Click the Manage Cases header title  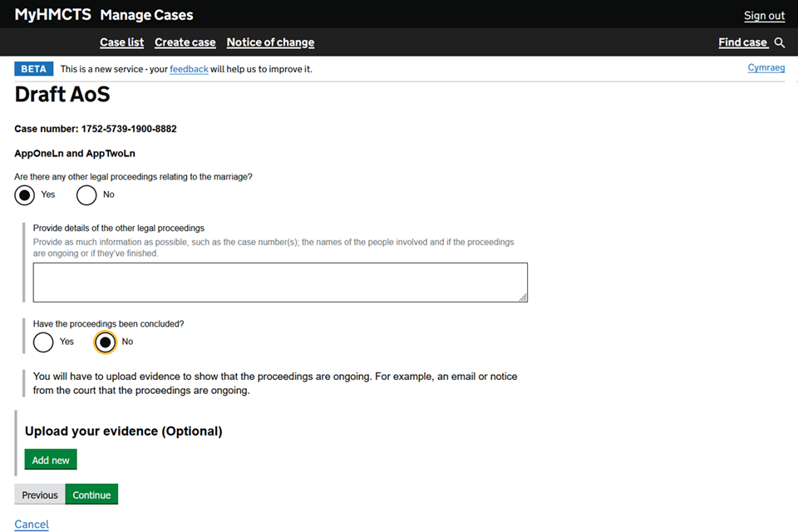click(146, 15)
